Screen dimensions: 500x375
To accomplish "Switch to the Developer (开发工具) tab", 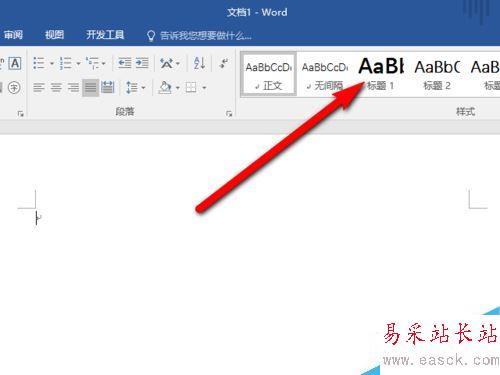I will point(105,35).
